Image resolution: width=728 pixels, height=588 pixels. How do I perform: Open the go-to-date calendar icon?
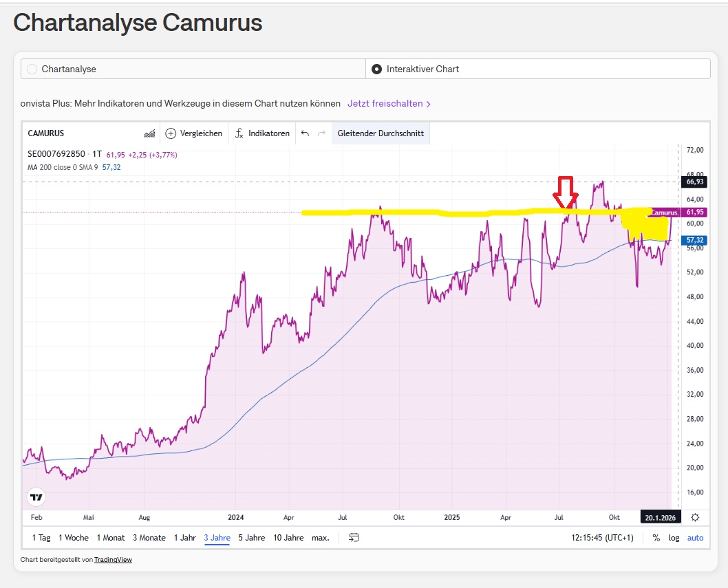click(x=354, y=537)
